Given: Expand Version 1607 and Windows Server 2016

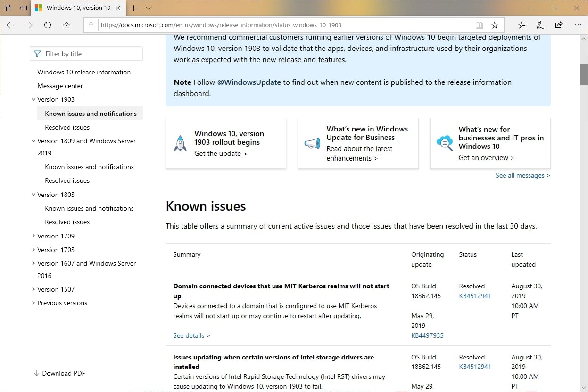Looking at the screenshot, I should (x=33, y=263).
